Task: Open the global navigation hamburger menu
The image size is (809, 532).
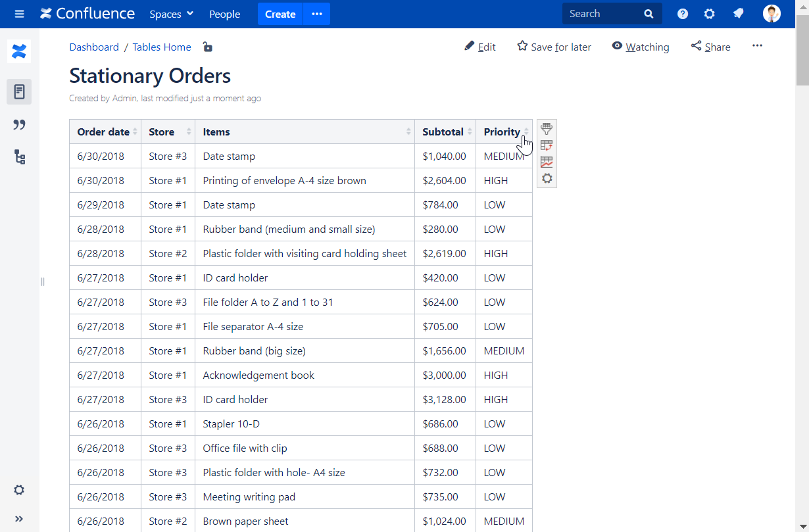Action: pos(19,13)
